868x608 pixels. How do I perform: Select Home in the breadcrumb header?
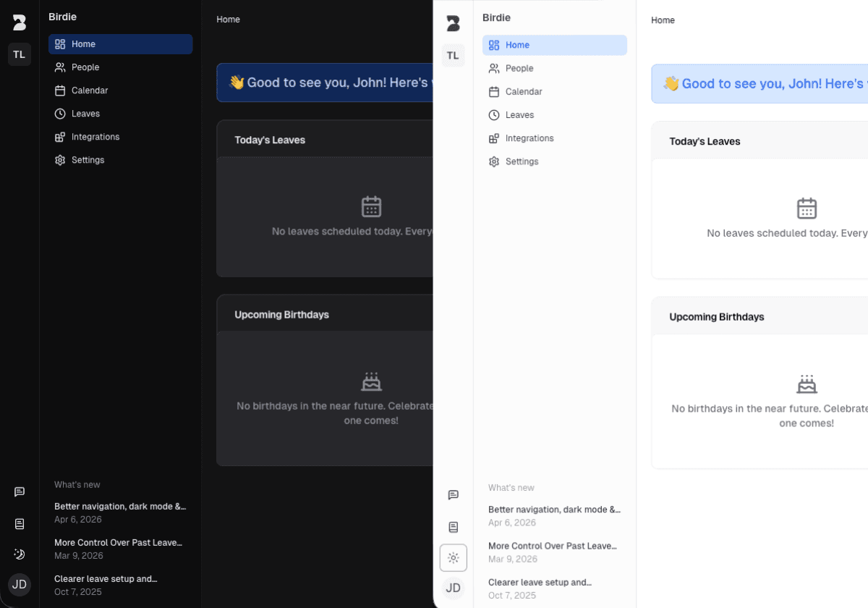coord(228,19)
